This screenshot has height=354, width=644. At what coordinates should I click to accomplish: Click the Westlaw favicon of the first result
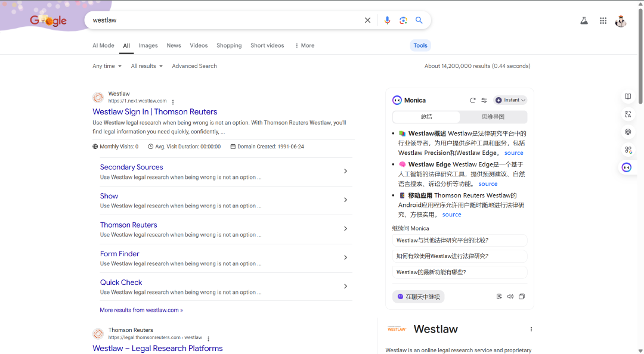(x=98, y=97)
